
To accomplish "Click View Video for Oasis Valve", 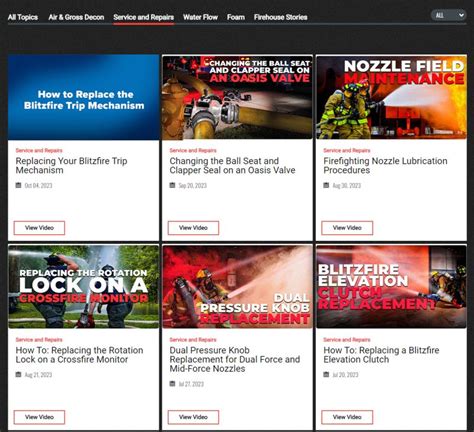I will click(193, 228).
